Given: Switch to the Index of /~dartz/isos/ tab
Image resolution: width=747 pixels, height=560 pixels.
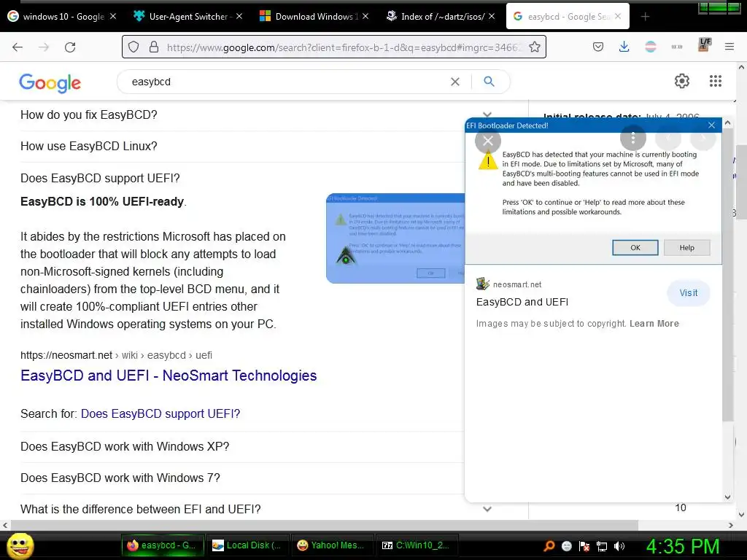Looking at the screenshot, I should click(440, 16).
